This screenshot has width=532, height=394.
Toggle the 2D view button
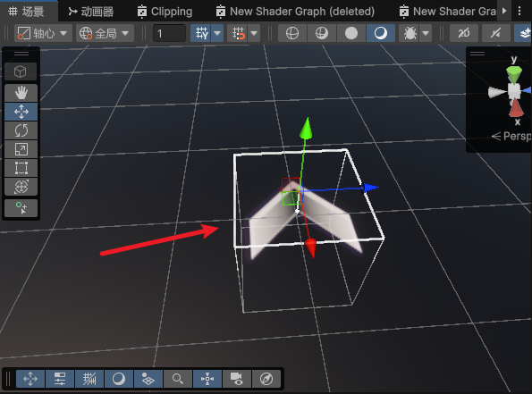point(464,33)
